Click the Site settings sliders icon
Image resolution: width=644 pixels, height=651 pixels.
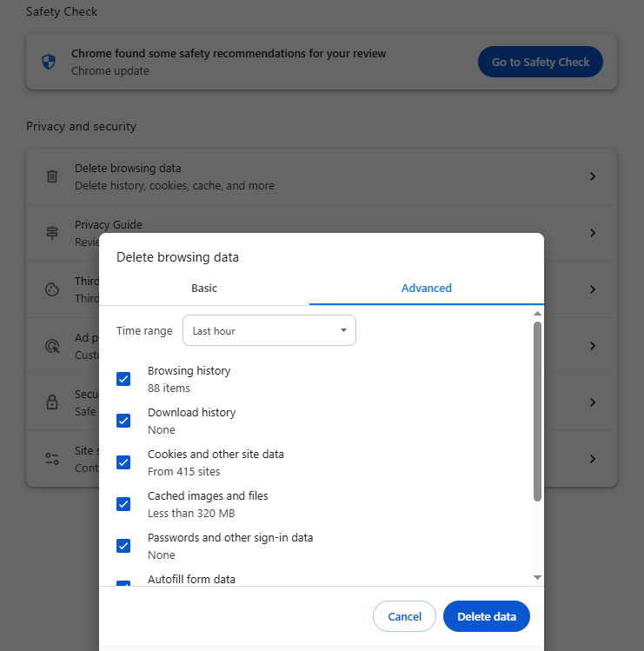[x=52, y=459]
